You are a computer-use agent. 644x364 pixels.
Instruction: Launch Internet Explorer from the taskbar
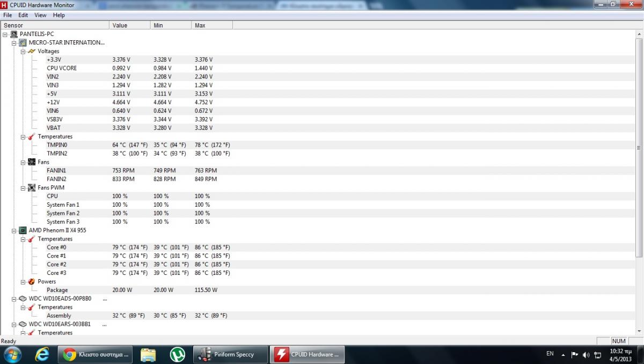(x=42, y=354)
